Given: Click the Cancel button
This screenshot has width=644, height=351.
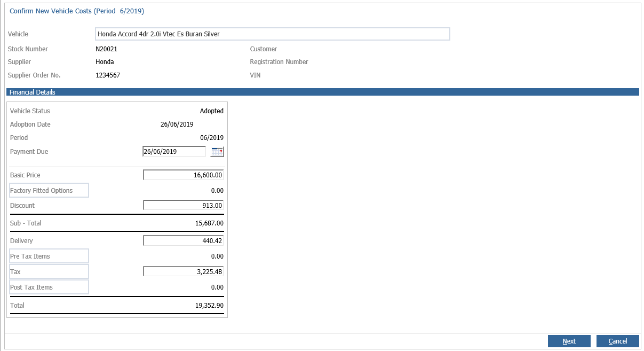Looking at the screenshot, I should [x=617, y=341].
